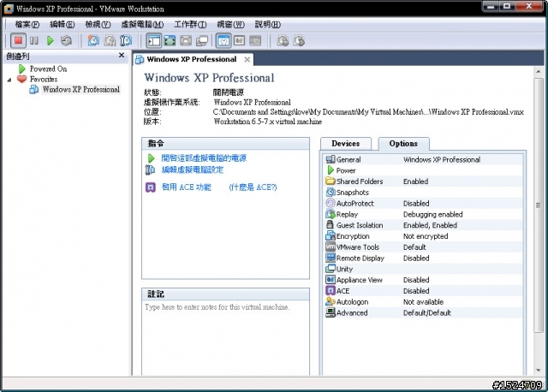Viewport: 548px width, 392px height.
Task: Click the edit virtual machine settings link
Action: [192, 170]
